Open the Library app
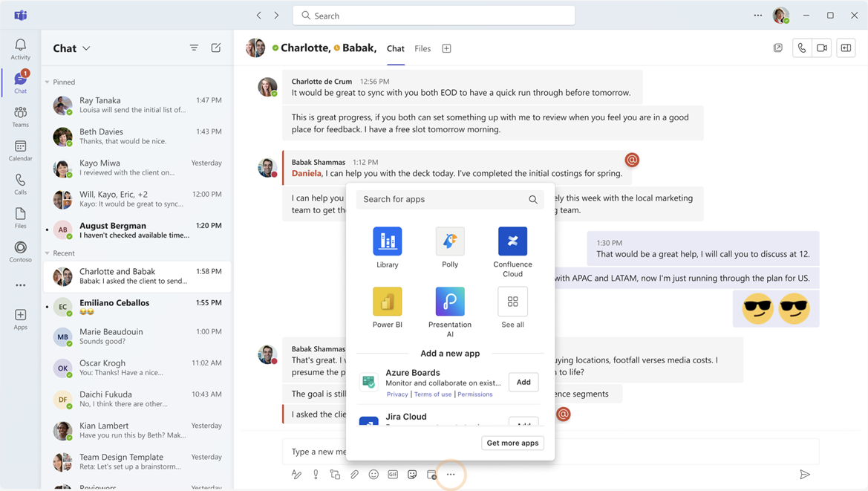This screenshot has width=868, height=491. coord(387,241)
